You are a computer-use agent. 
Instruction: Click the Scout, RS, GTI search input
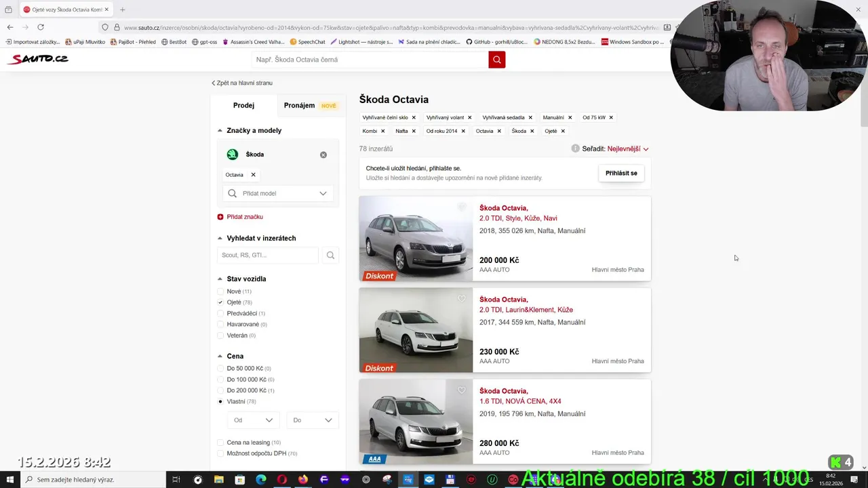coord(268,256)
